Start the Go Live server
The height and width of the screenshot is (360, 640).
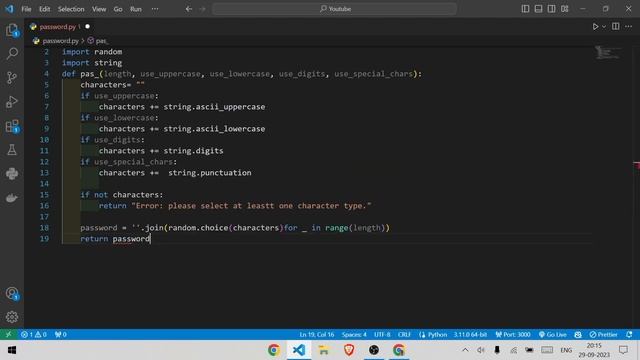553,334
